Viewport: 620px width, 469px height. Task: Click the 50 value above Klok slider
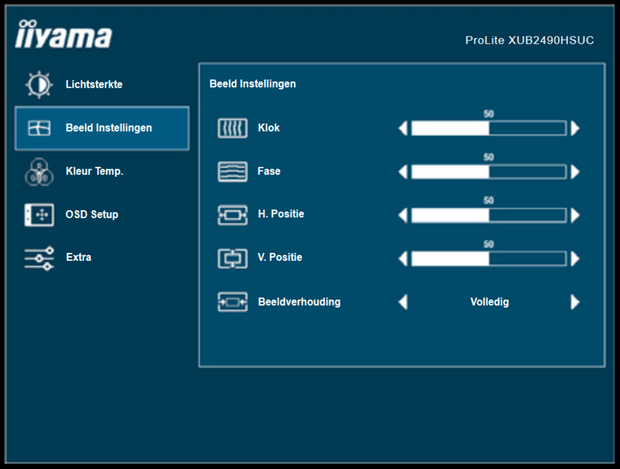pos(489,114)
